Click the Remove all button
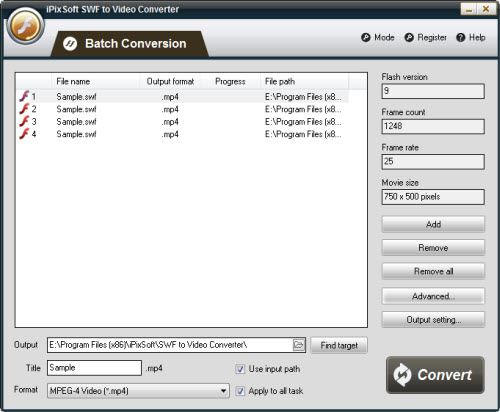500x412 pixels. click(x=433, y=271)
